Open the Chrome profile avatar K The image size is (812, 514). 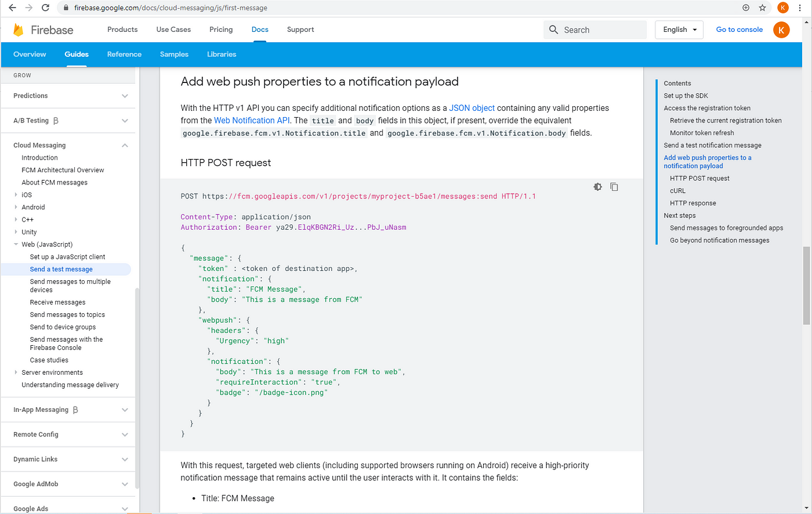click(x=782, y=8)
